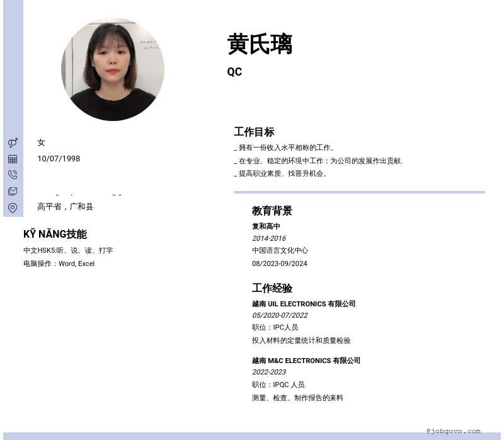Screen dimensions: 504x440
Task: Click the circular profile photo
Action: 113,69
